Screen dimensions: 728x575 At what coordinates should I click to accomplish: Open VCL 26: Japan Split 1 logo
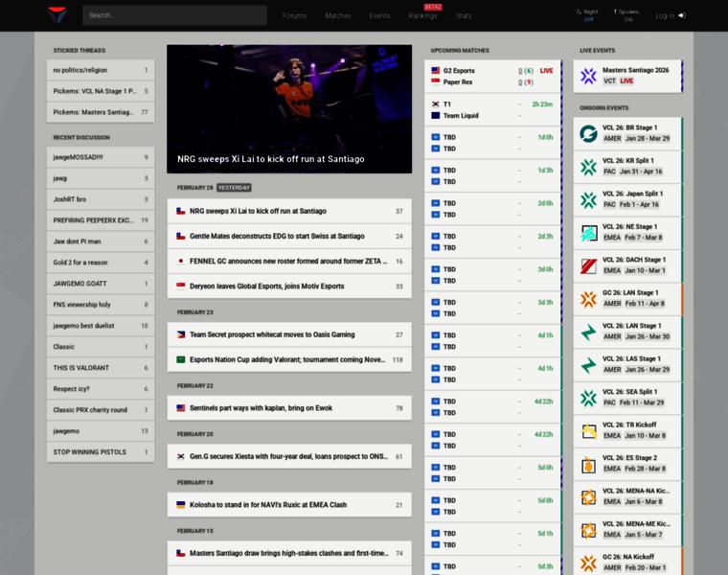(x=588, y=199)
